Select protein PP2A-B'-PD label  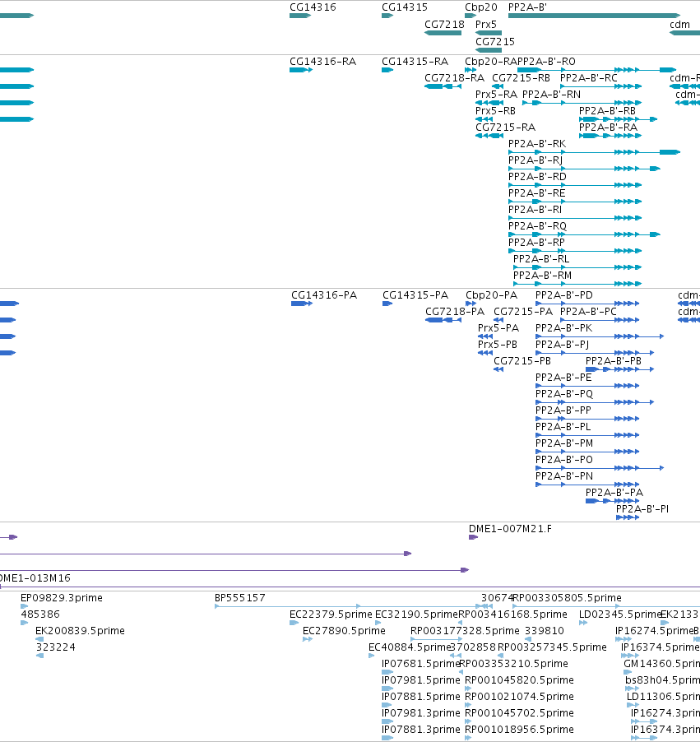[x=564, y=295]
